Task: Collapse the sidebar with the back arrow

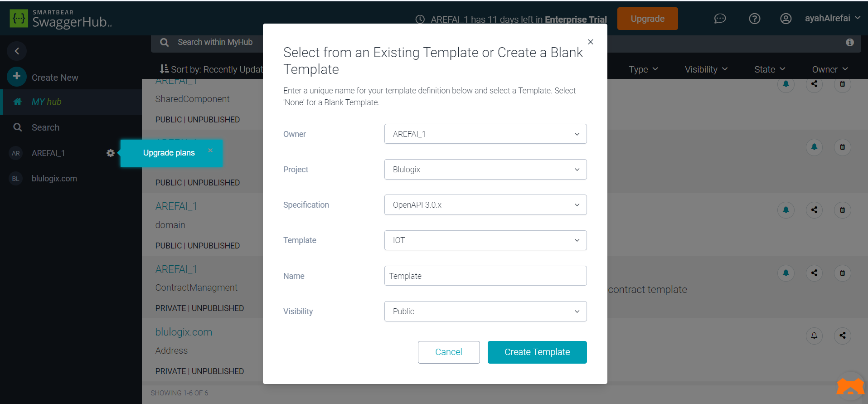Action: tap(17, 51)
